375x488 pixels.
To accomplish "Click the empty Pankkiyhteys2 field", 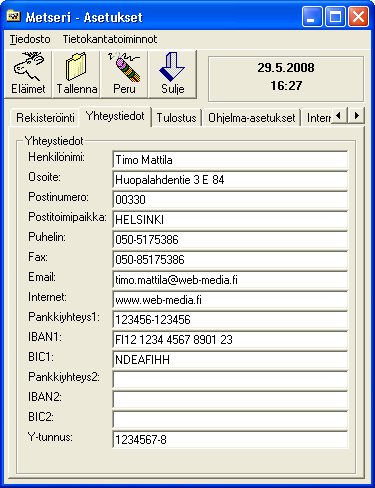I will [230, 380].
